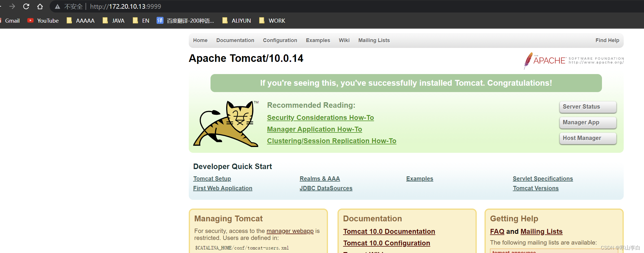The width and height of the screenshot is (644, 253).
Task: Click the Manager App button
Action: (x=588, y=123)
